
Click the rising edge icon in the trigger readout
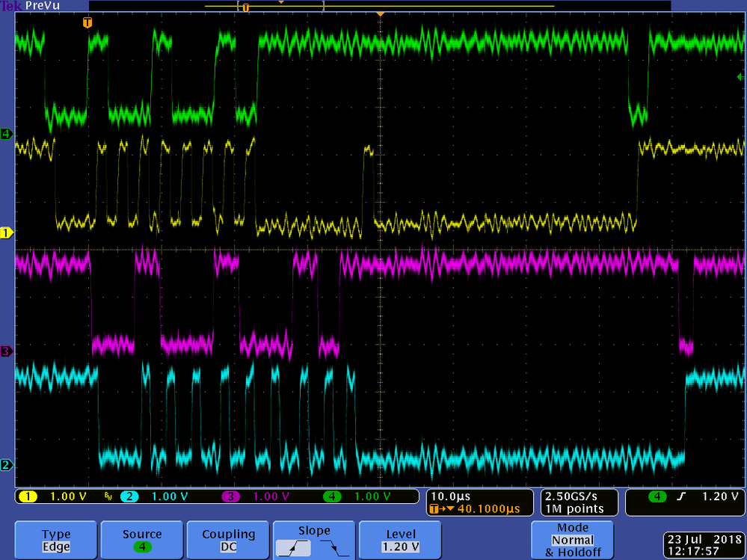click(682, 496)
